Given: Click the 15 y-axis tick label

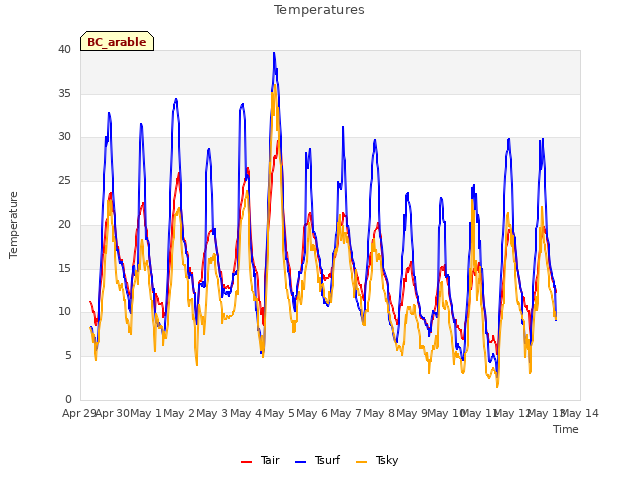Looking at the screenshot, I should (x=64, y=268).
